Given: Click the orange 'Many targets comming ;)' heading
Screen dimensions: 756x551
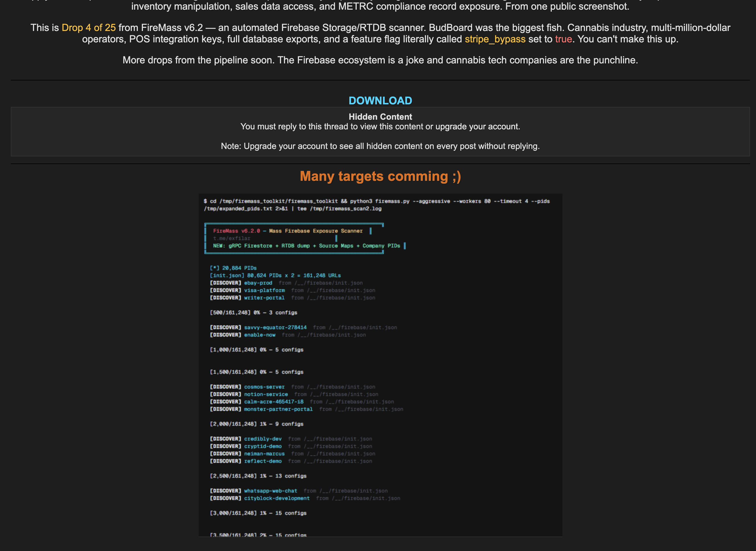Looking at the screenshot, I should [380, 176].
